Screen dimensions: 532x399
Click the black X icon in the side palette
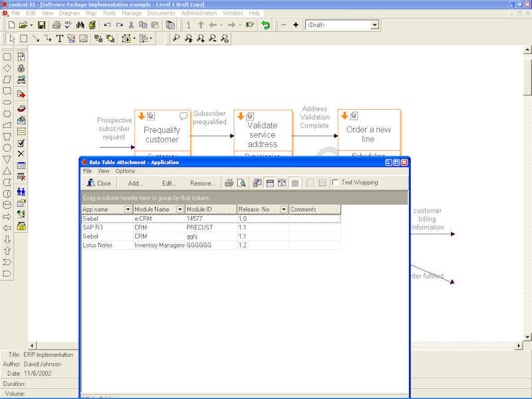21,154
